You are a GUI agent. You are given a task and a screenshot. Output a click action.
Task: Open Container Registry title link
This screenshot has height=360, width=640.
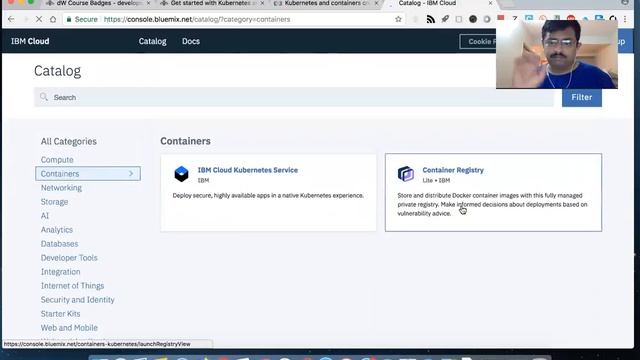pos(453,170)
